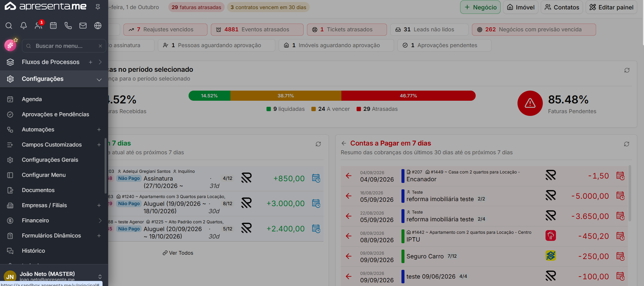
Task: Pin the sidebar with the pin icon
Action: point(98,7)
